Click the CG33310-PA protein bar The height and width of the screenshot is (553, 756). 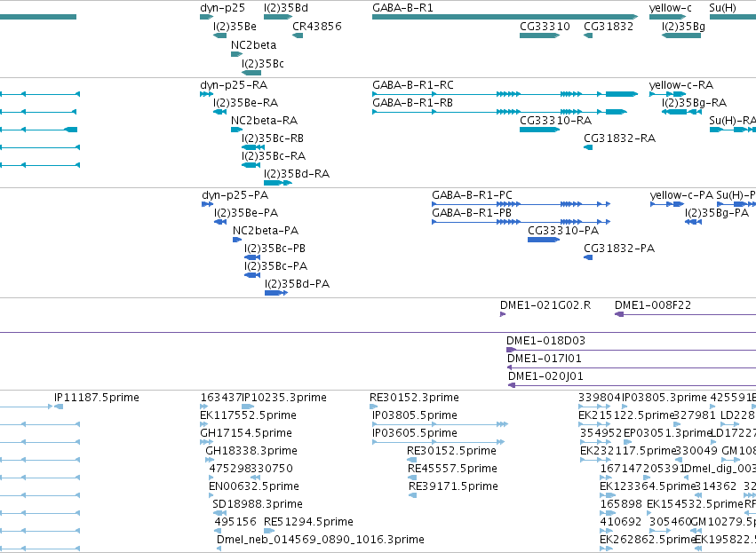[x=544, y=240]
